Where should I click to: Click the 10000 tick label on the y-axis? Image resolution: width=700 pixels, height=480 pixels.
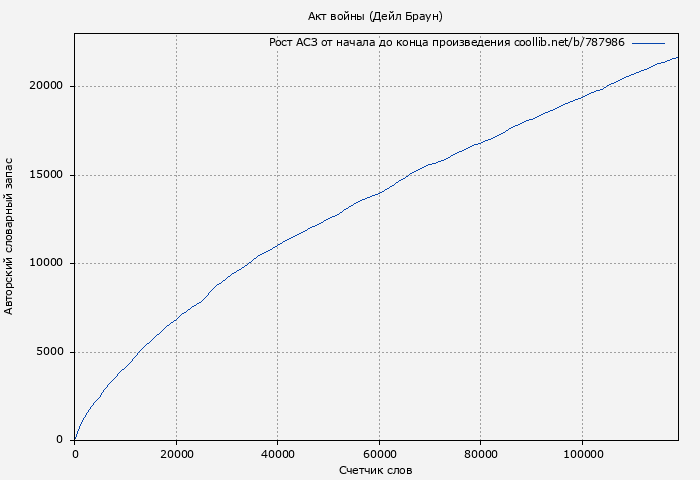(x=46, y=263)
